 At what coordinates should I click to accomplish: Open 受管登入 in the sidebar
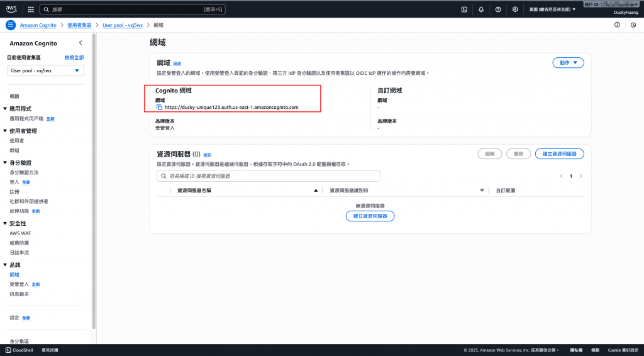click(19, 284)
